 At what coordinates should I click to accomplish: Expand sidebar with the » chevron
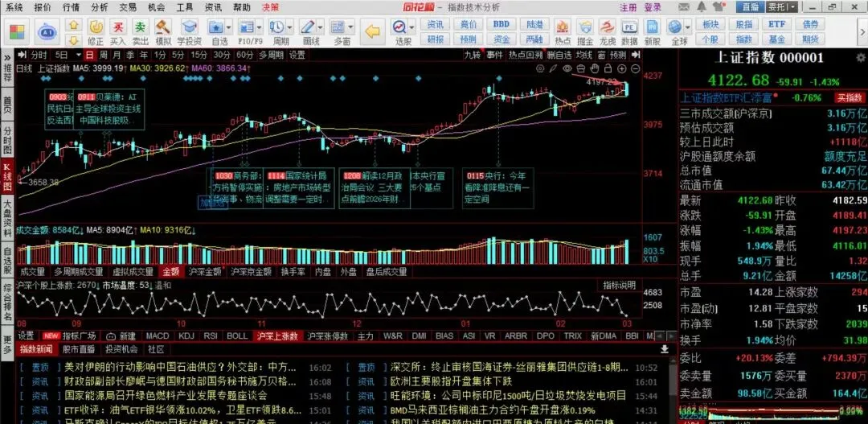[6, 56]
